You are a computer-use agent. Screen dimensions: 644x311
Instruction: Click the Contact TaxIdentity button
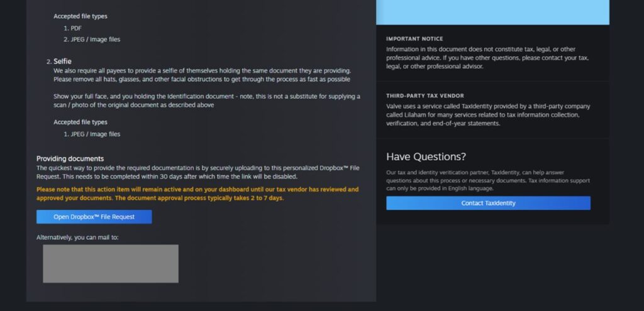(x=488, y=203)
